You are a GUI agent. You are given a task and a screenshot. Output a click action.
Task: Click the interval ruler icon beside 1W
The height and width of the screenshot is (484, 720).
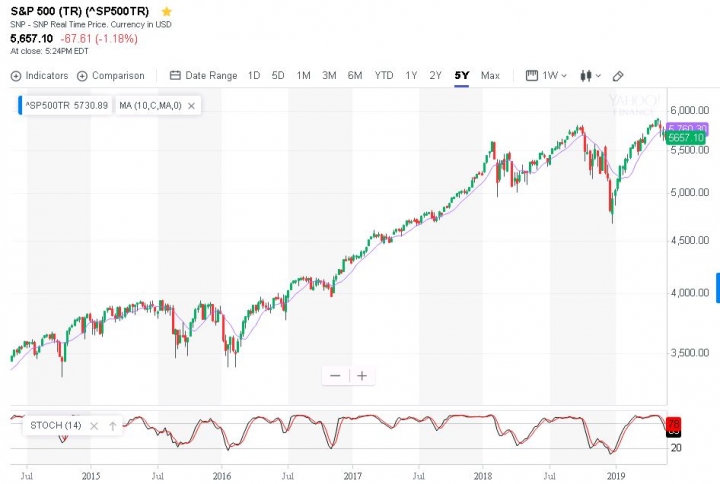tap(532, 76)
